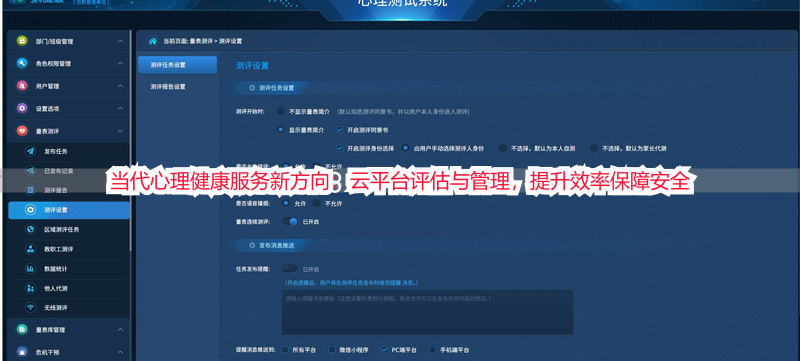Select 不选择，默认为本人自测 radio
The image size is (800, 361).
pos(503,148)
